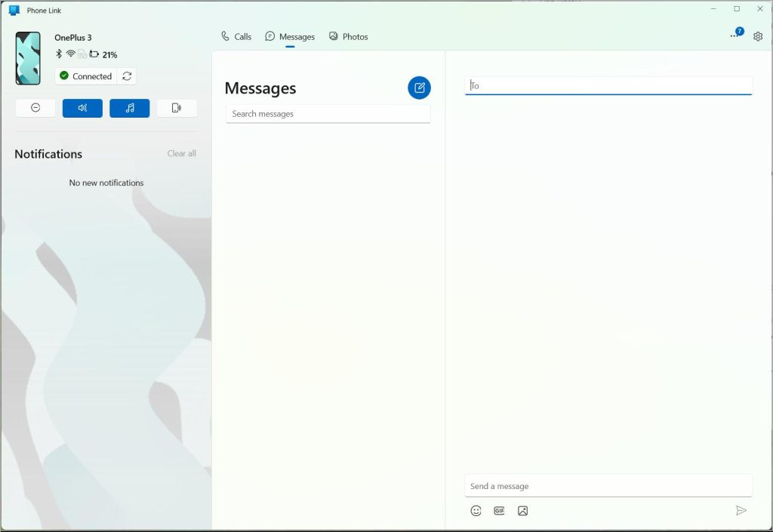Attach an image with the photo icon
This screenshot has height=532, width=773.
pyautogui.click(x=522, y=510)
